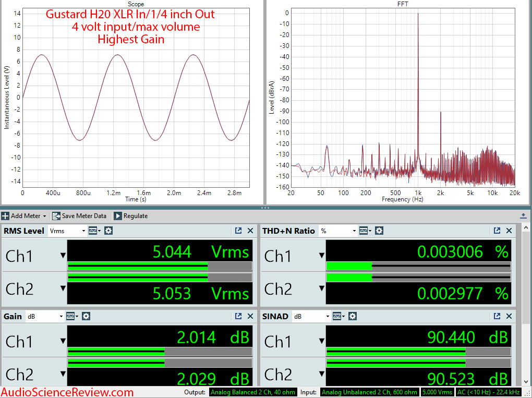532x398 pixels.
Task: Close the THD+N Ratio meter
Action: [x=509, y=231]
